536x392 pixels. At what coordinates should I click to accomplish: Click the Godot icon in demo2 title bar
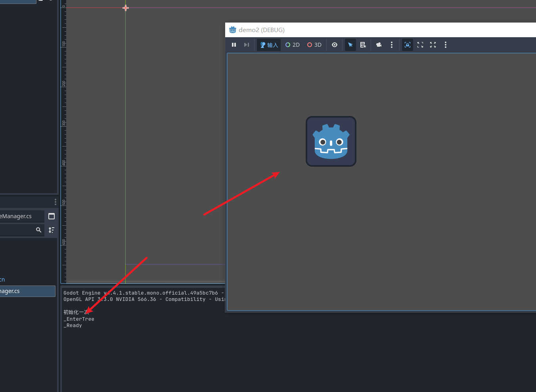click(x=233, y=30)
